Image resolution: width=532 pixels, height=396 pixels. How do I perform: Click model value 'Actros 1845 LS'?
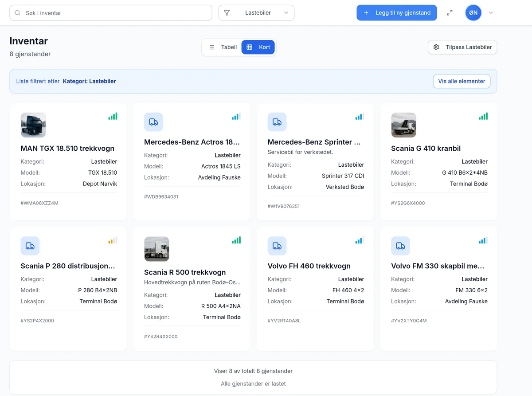coord(221,166)
